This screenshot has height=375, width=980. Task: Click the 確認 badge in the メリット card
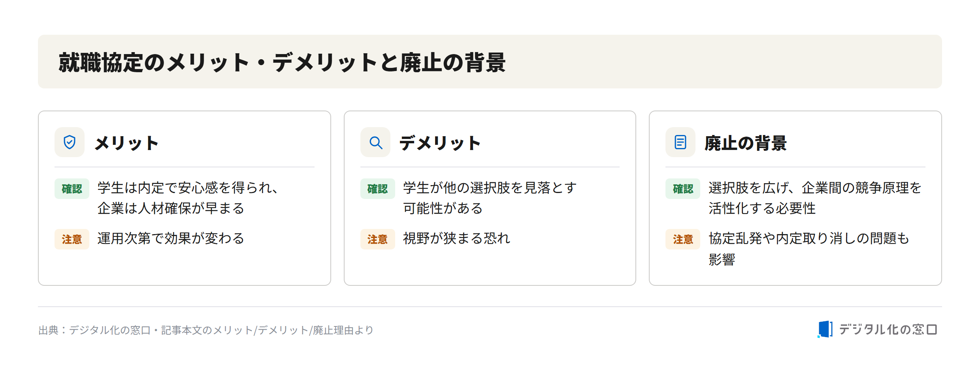[x=72, y=189]
